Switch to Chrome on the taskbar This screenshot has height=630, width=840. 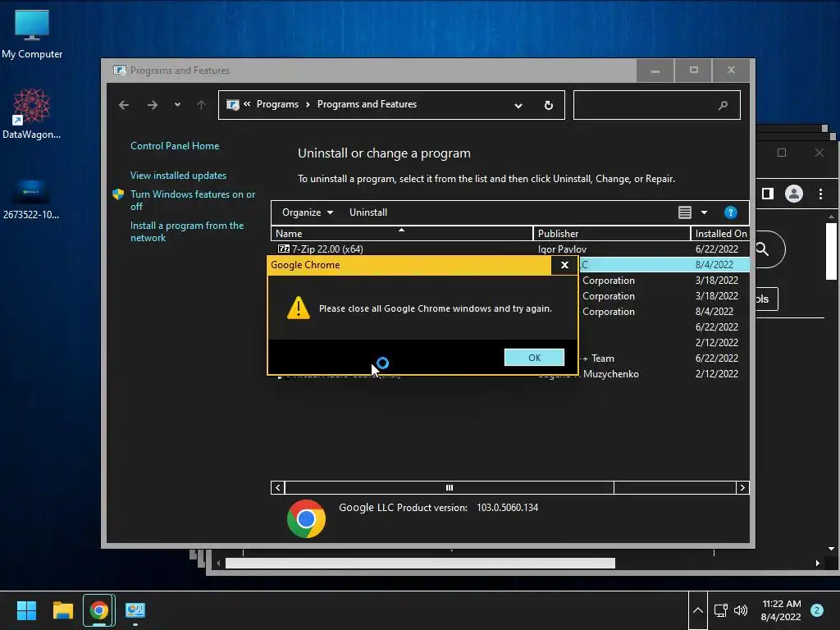tap(98, 610)
